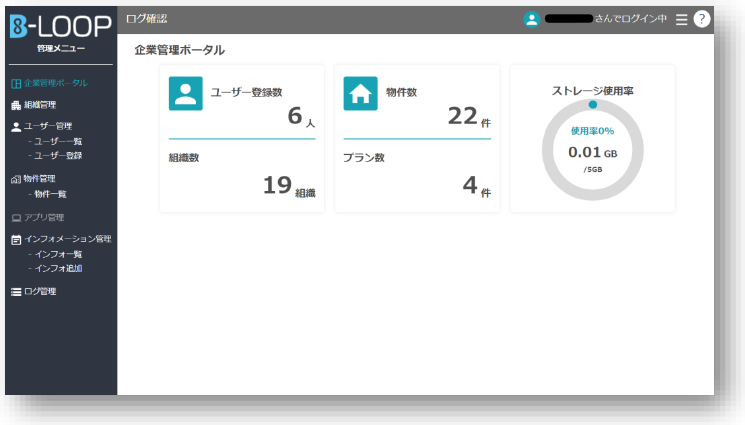Open the hamburger menu in the header

(x=682, y=19)
